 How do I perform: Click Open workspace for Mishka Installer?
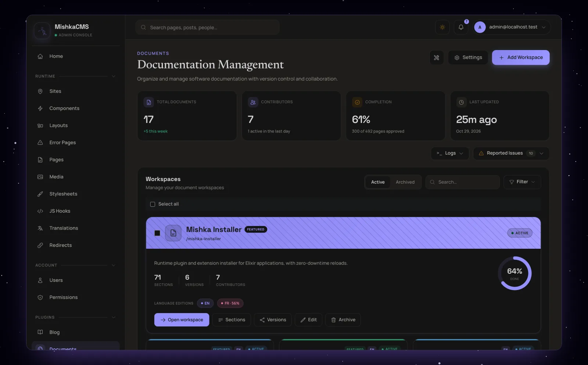182,320
